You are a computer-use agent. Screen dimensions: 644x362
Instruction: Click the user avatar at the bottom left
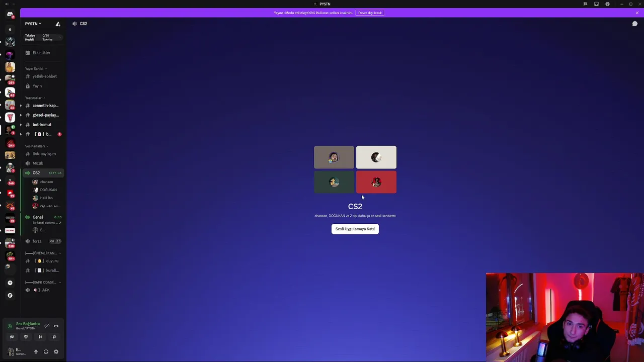click(x=11, y=352)
